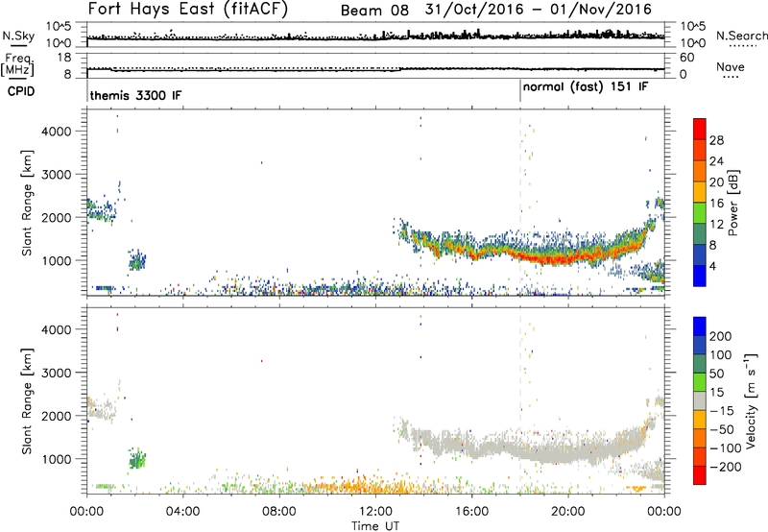Click the 'Beam 08' label
This screenshot has width=768, height=532.
click(x=374, y=11)
